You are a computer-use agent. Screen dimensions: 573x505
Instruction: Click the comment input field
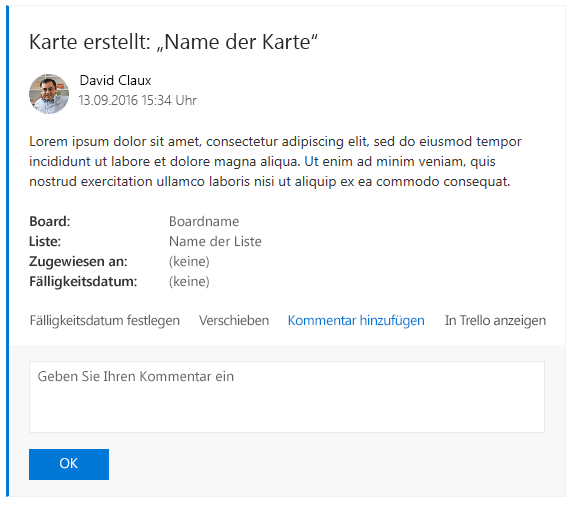(x=287, y=397)
